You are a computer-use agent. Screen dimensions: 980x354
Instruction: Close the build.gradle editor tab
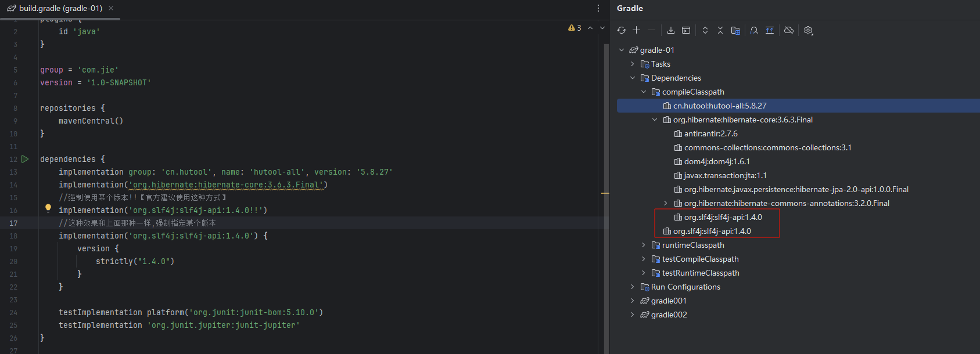(x=111, y=8)
